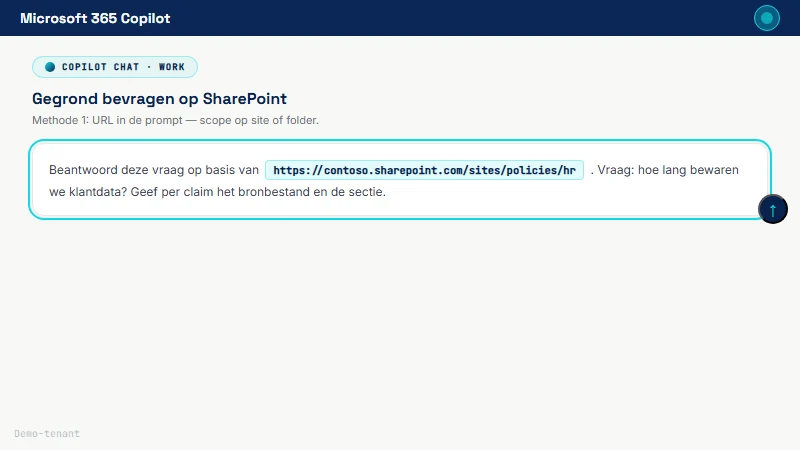This screenshot has width=800, height=450.
Task: Click inside the prompt text box
Action: [x=399, y=180]
